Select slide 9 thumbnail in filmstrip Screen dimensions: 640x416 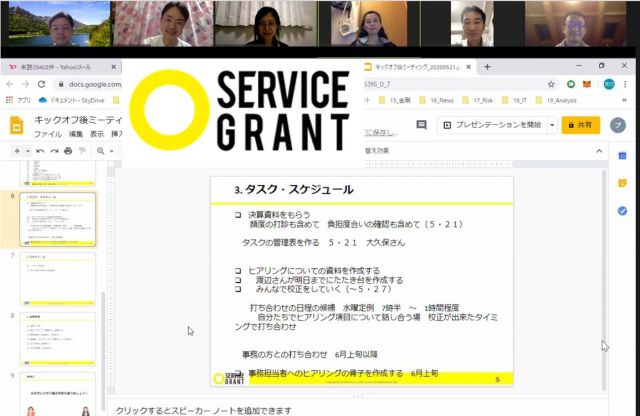[x=58, y=394]
